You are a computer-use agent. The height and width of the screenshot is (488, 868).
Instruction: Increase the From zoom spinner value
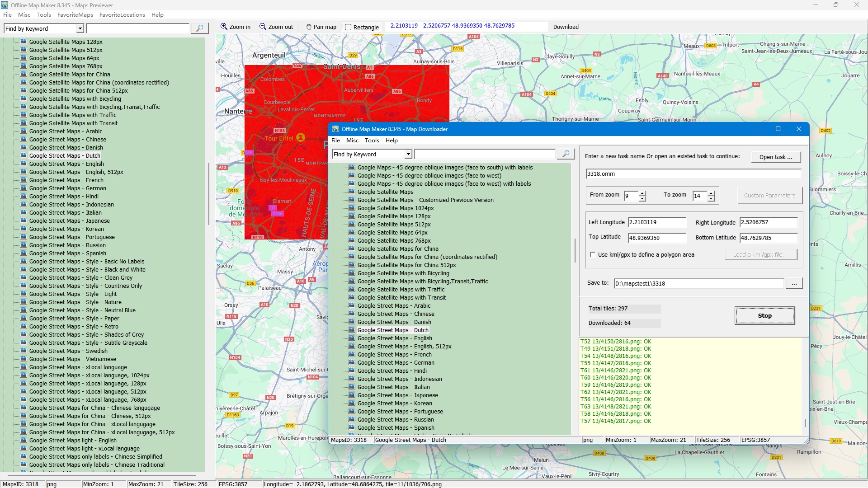pyautogui.click(x=642, y=193)
